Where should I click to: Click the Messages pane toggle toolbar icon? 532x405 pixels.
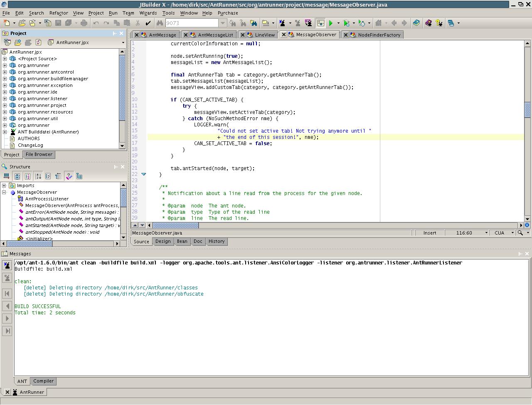[x=320, y=23]
